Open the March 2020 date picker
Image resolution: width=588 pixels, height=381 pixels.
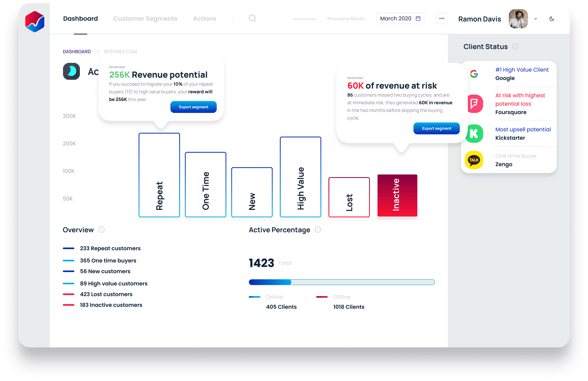point(400,19)
